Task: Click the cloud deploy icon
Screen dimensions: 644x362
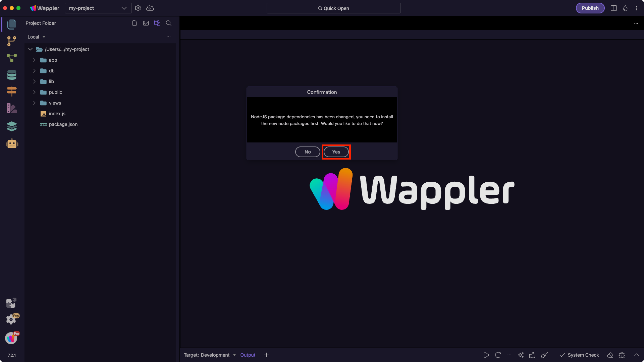Action: tap(150, 8)
